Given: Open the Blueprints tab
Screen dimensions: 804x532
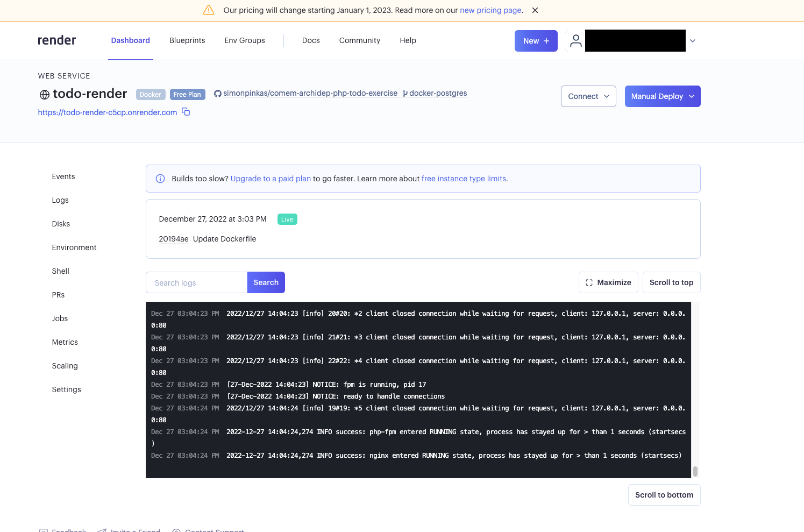Looking at the screenshot, I should click(x=187, y=40).
